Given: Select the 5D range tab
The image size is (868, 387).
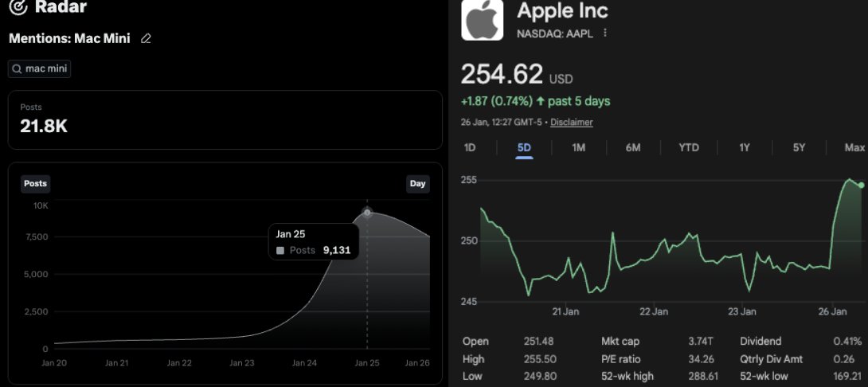Looking at the screenshot, I should (x=524, y=147).
